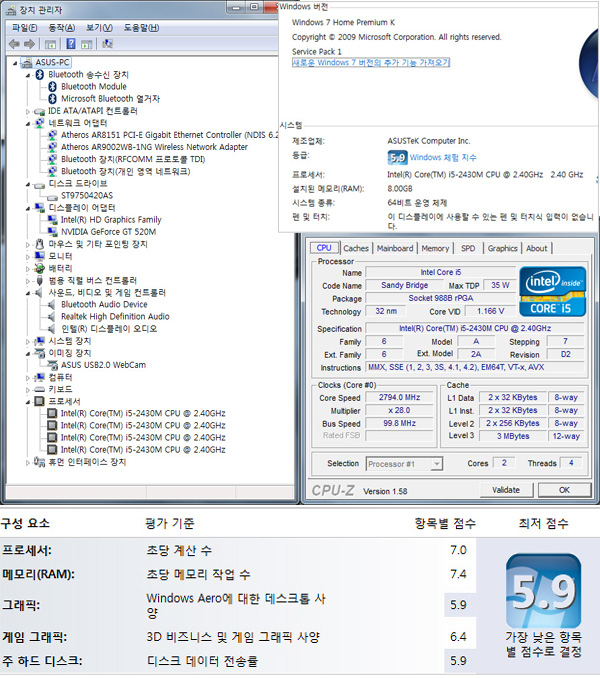Click the chip icon of the first i5-2430M processor entry
600x678 pixels.
point(52,413)
